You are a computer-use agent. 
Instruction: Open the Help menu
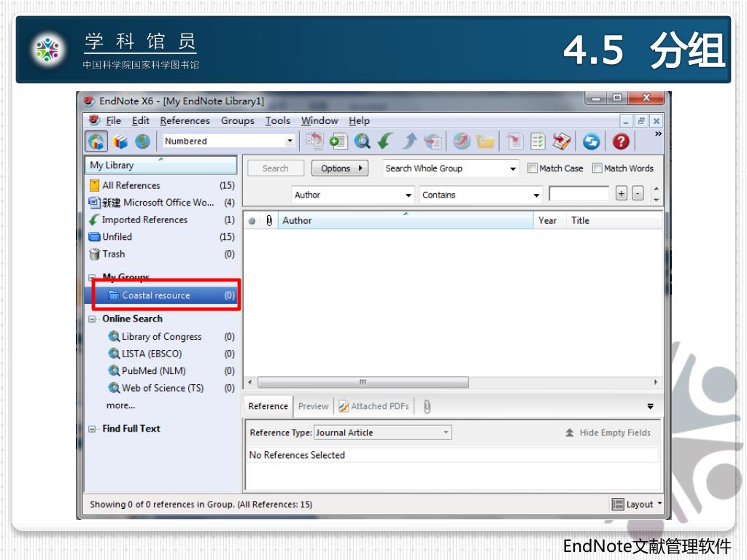pyautogui.click(x=359, y=120)
